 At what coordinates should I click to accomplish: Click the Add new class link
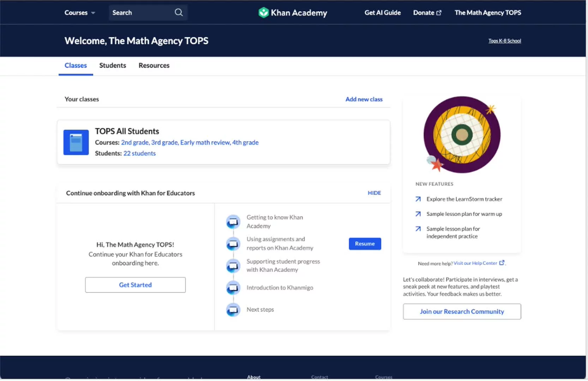point(364,99)
